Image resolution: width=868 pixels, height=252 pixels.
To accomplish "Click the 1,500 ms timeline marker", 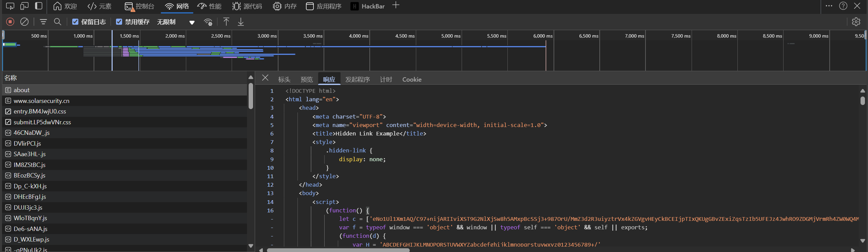I will [x=129, y=36].
